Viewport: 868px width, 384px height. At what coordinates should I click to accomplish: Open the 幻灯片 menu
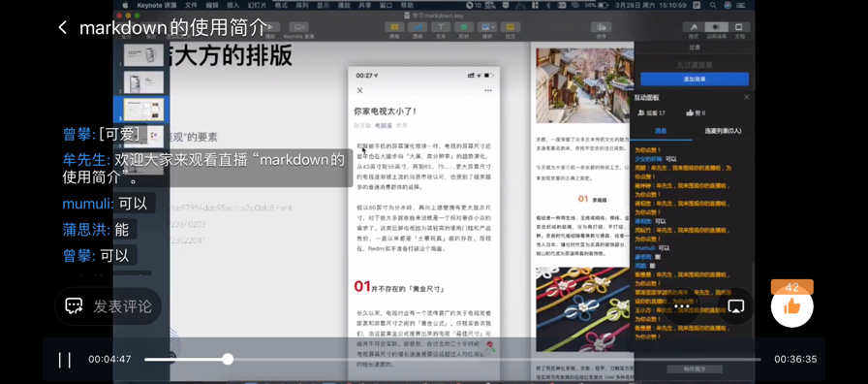pos(257,5)
